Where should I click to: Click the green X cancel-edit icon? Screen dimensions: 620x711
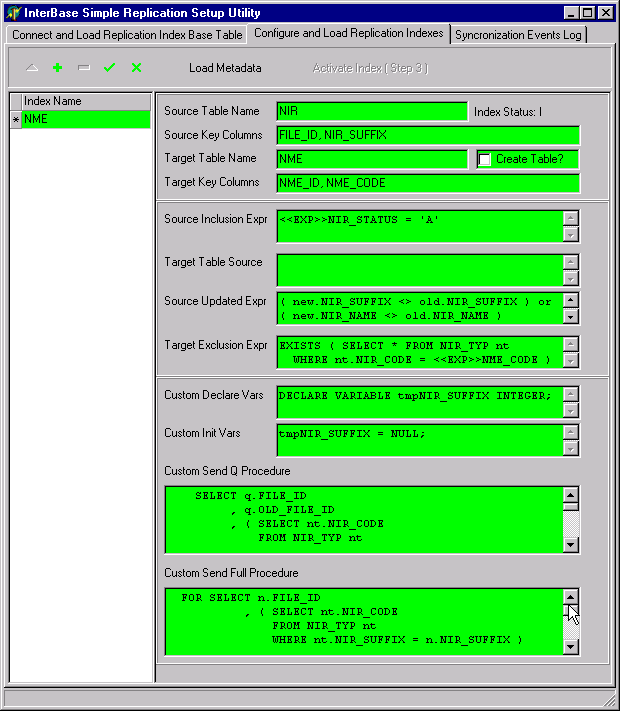pyautogui.click(x=136, y=68)
